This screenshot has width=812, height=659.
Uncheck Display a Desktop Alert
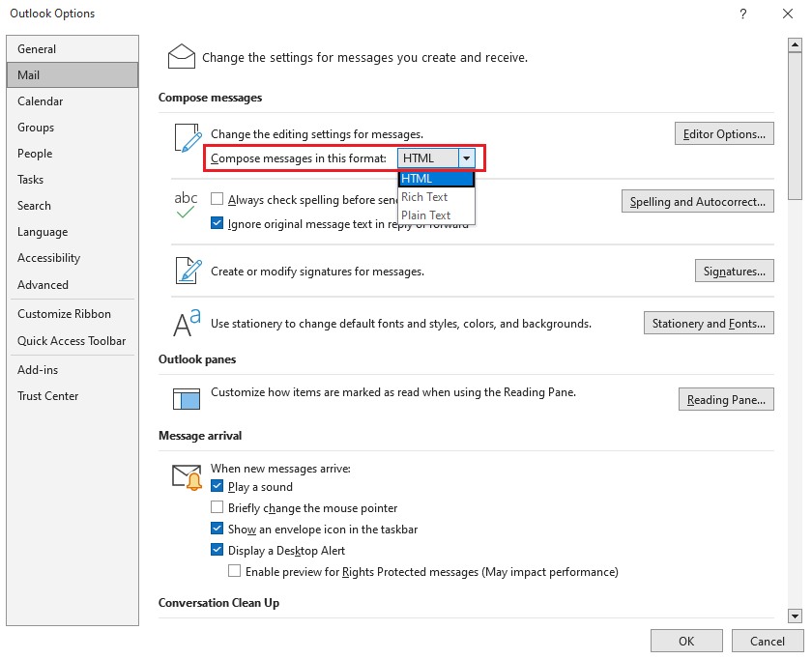(217, 551)
